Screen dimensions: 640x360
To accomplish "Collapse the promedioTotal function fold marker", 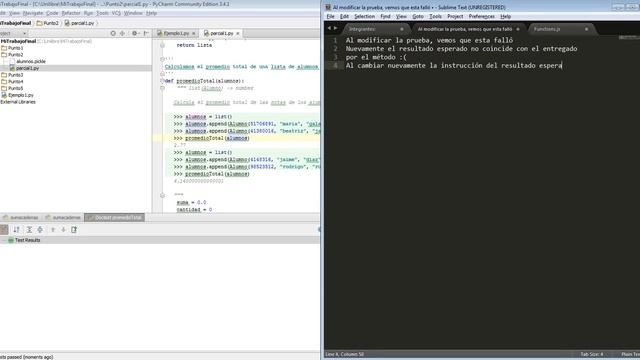I will pyautogui.click(x=162, y=81).
